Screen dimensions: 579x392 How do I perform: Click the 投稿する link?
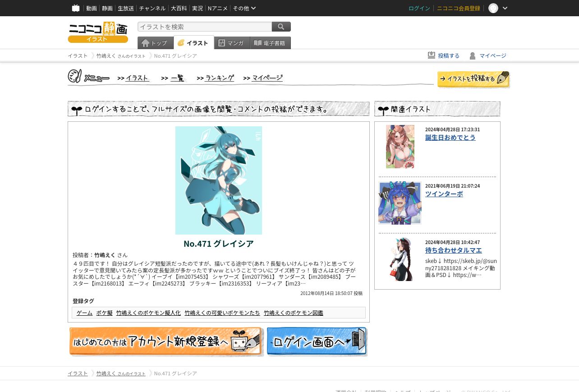(449, 56)
